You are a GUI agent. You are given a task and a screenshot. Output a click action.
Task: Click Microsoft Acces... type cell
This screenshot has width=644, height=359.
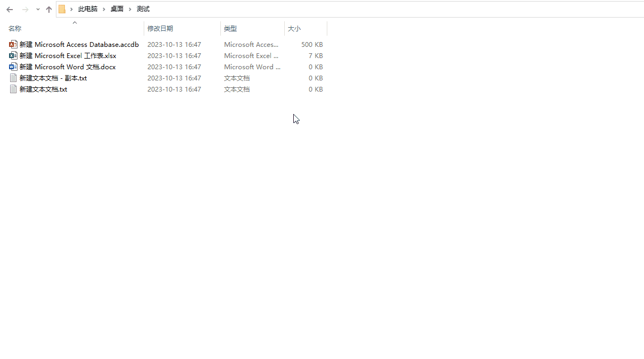[251, 45]
